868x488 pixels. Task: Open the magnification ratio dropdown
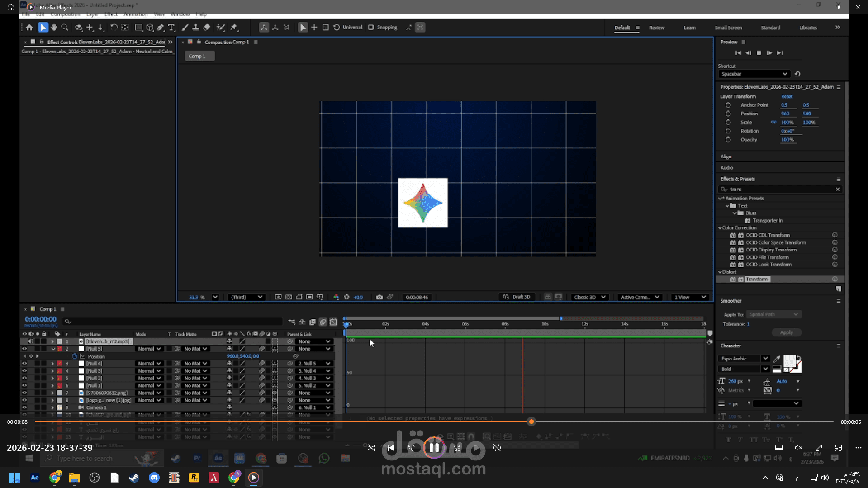(215, 297)
